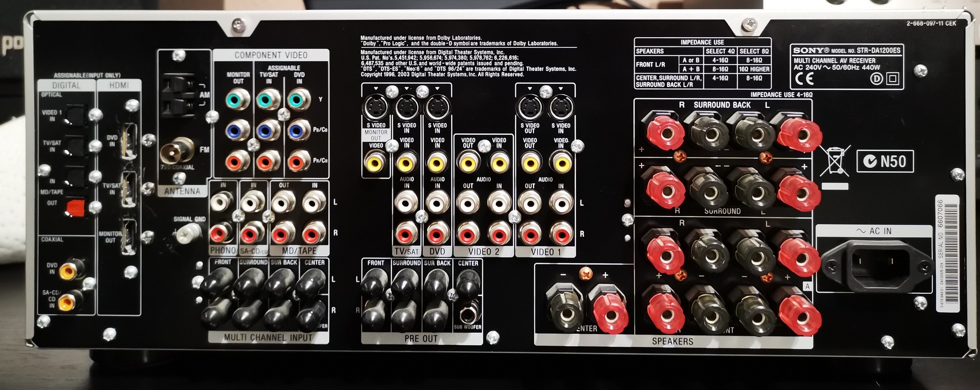The image size is (980, 390).
Task: Click the part number 2-668-097-11 CEK
Action: 931,23
